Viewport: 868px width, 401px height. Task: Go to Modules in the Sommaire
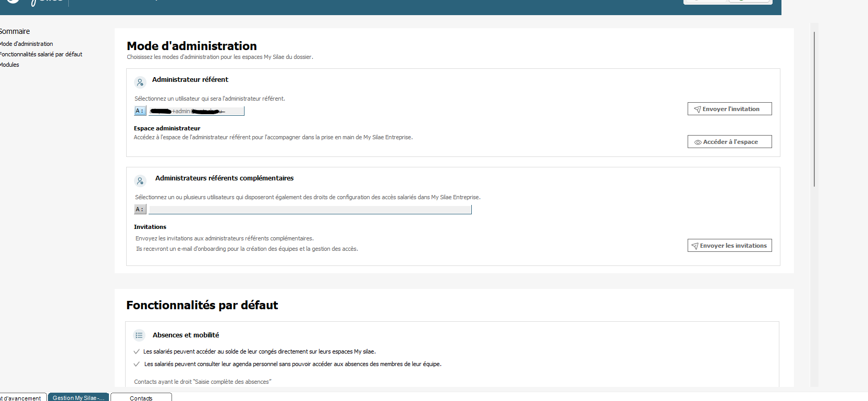(9, 65)
